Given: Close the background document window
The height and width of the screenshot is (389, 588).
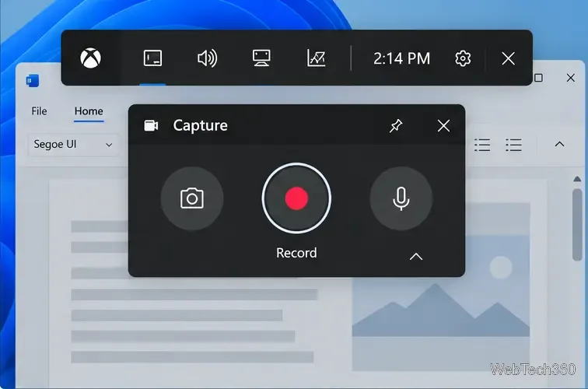Looking at the screenshot, I should (570, 78).
